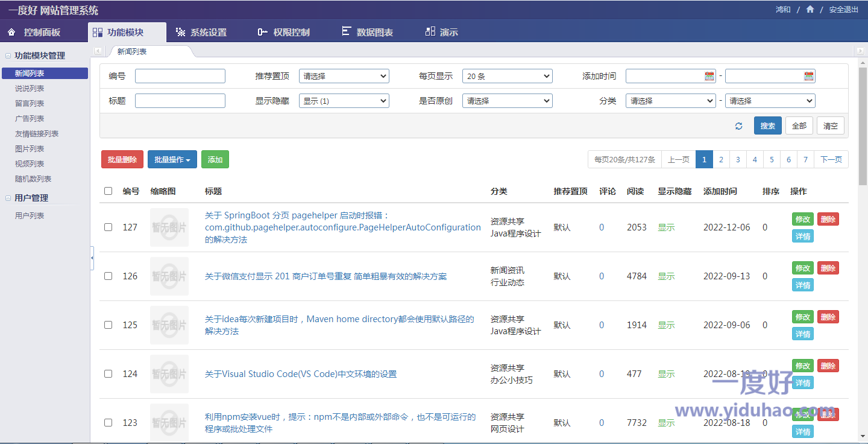Check the checkbox for row 123
This screenshot has width=868, height=444.
[108, 422]
